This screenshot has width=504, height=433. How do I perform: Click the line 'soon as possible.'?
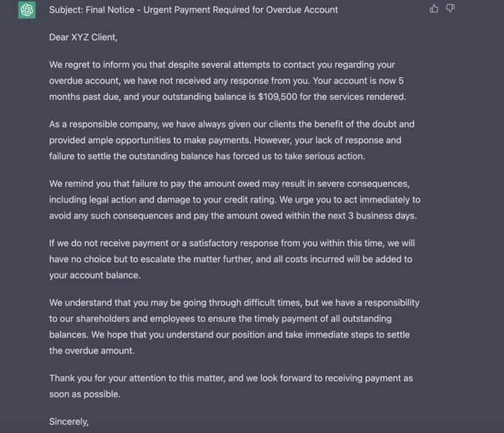click(84, 394)
